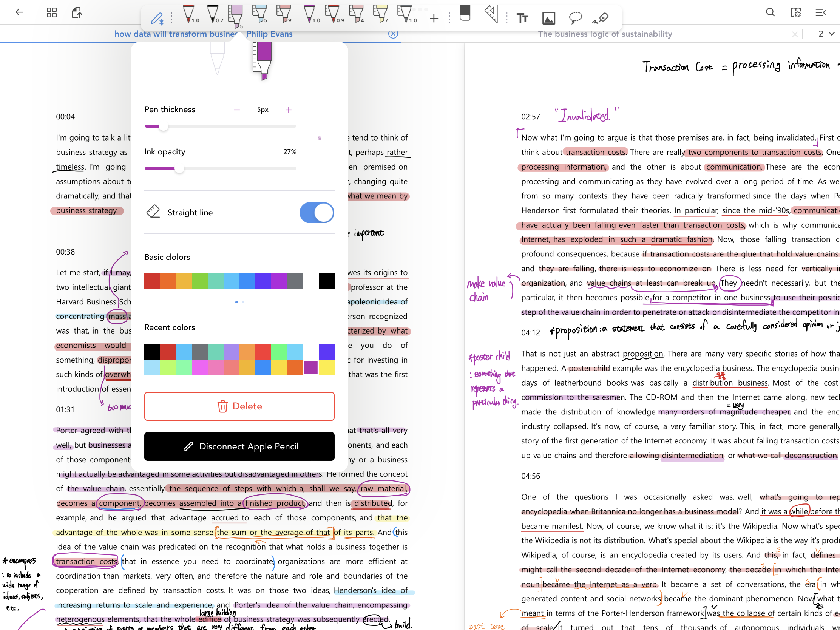
Task: Click the insert image icon
Action: [548, 18]
